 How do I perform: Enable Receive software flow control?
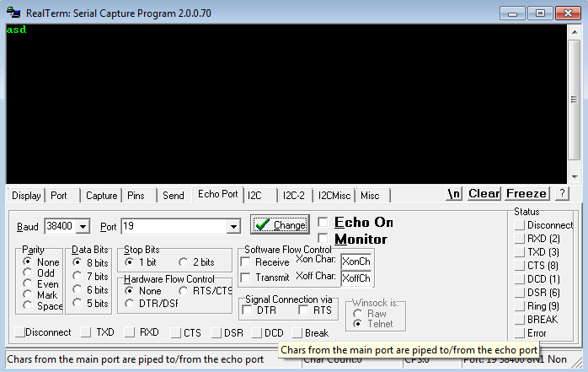(x=246, y=261)
